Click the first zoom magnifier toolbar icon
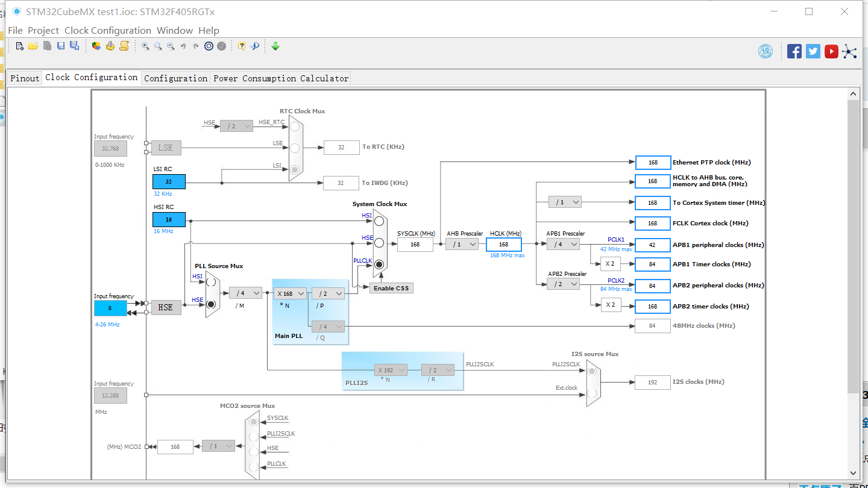Screen dimensions: 868x488 (x=145, y=46)
